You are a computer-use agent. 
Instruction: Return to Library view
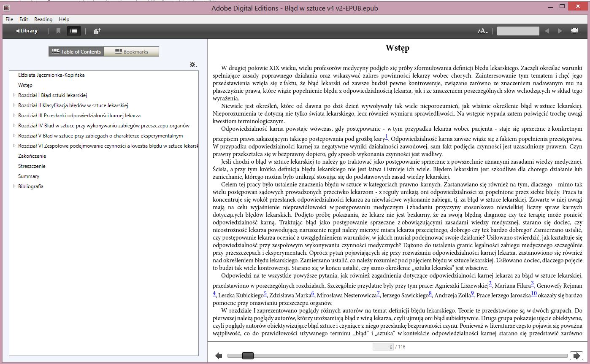tap(26, 31)
